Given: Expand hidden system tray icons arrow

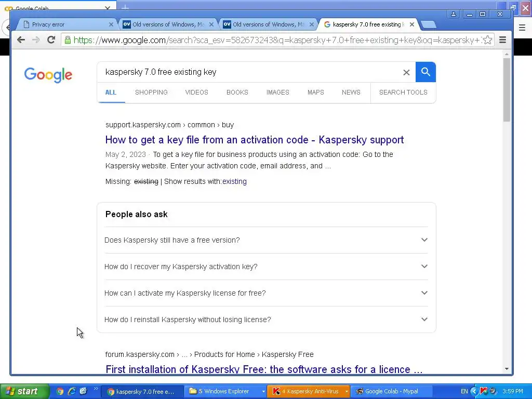Looking at the screenshot, I should [x=474, y=391].
